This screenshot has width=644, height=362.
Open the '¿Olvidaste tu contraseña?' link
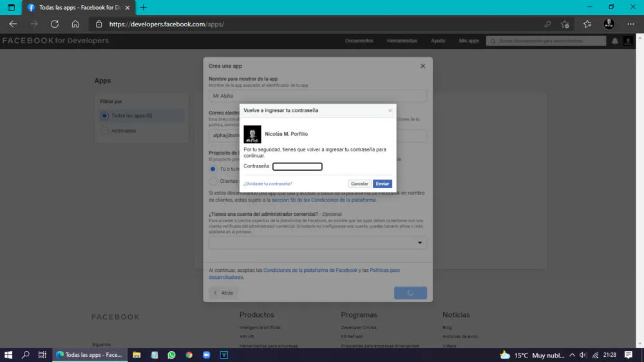(267, 184)
